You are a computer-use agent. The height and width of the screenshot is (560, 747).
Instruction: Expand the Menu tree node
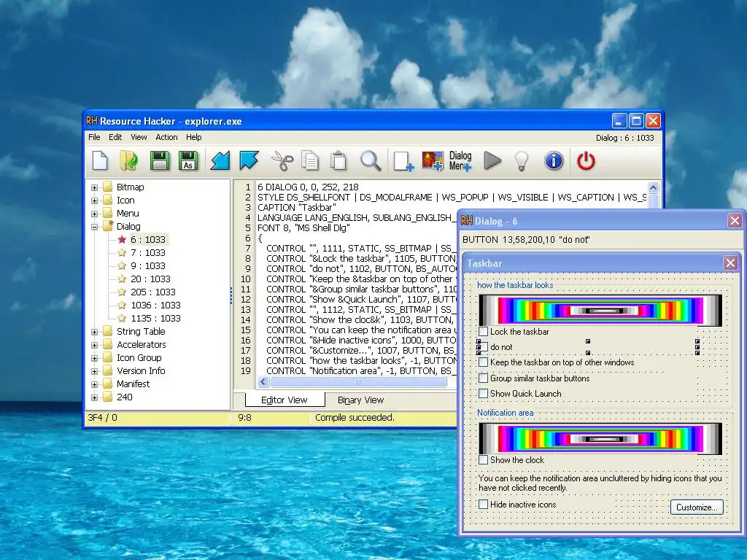click(94, 214)
